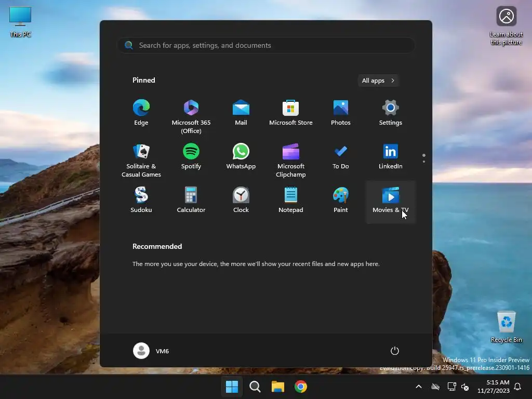Open File Explorer from the taskbar
The height and width of the screenshot is (399, 532).
278,387
